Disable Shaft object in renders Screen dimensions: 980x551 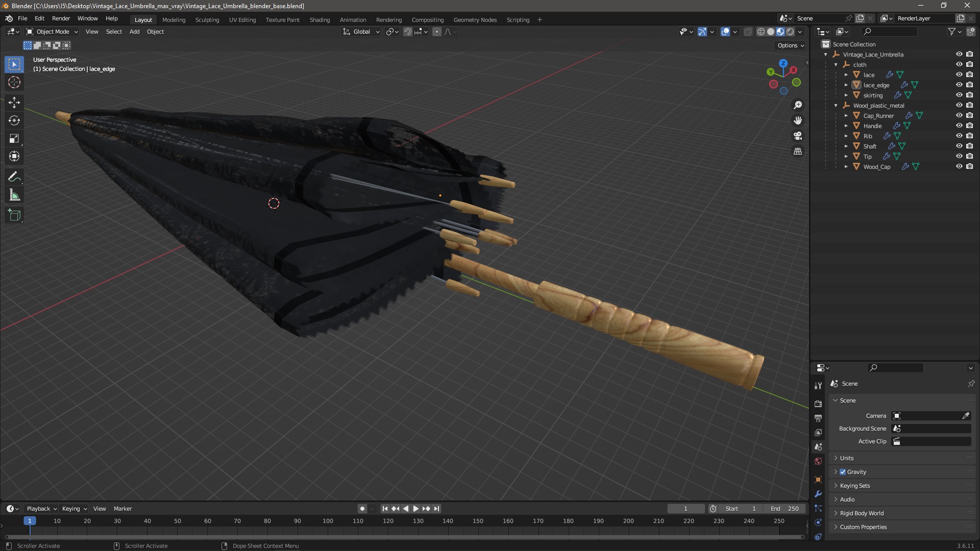click(x=969, y=146)
